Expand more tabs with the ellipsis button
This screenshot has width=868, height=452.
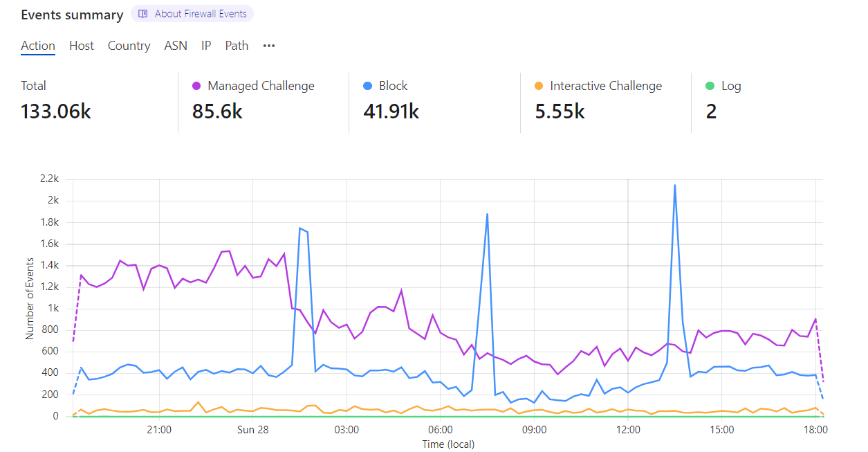click(269, 46)
